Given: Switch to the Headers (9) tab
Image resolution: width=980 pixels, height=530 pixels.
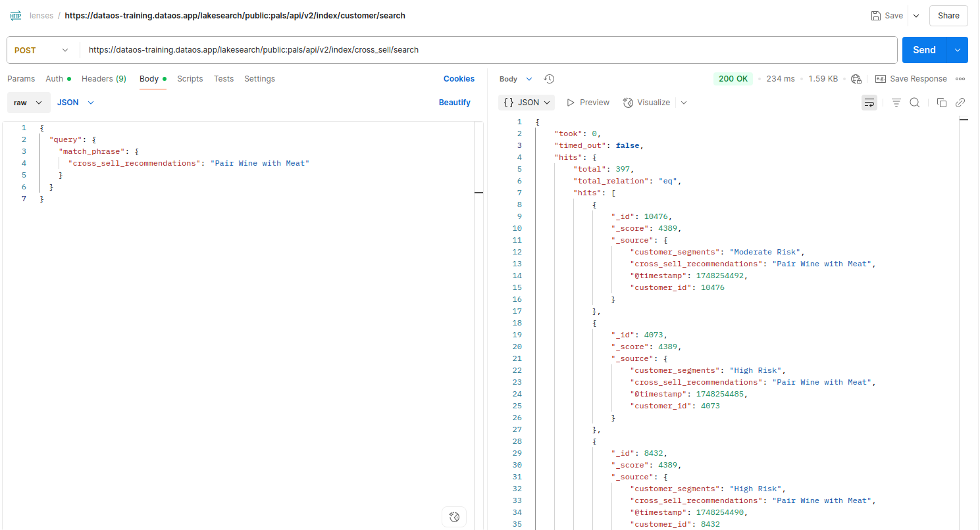Looking at the screenshot, I should point(104,79).
